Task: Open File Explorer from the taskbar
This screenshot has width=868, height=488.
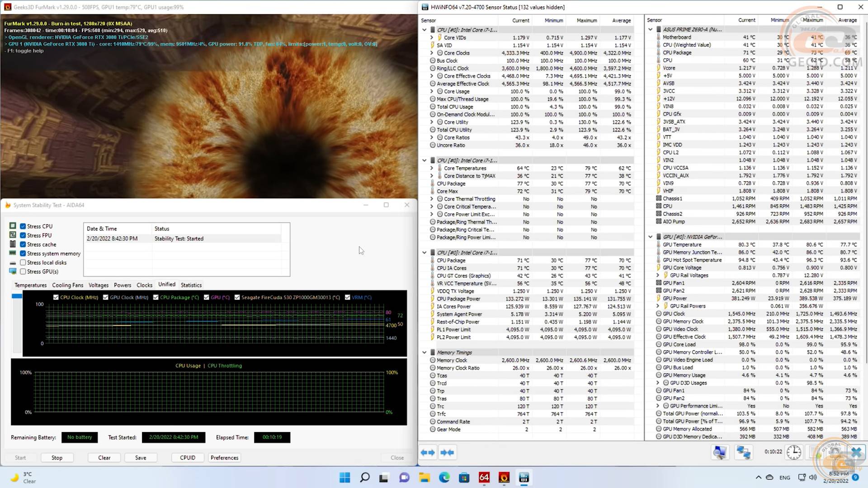Action: coord(424,477)
